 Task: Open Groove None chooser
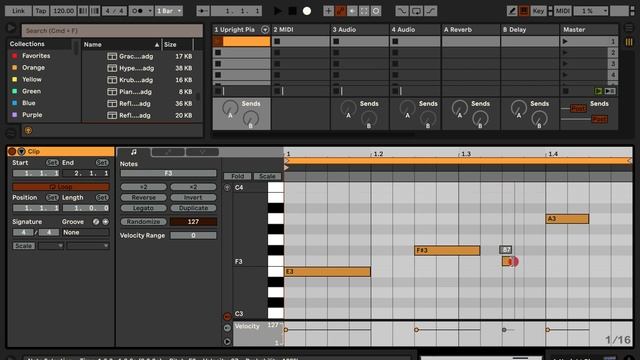[x=85, y=232]
